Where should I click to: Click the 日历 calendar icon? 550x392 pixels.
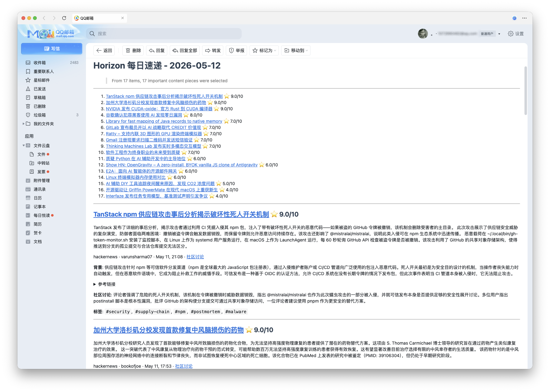click(28, 198)
